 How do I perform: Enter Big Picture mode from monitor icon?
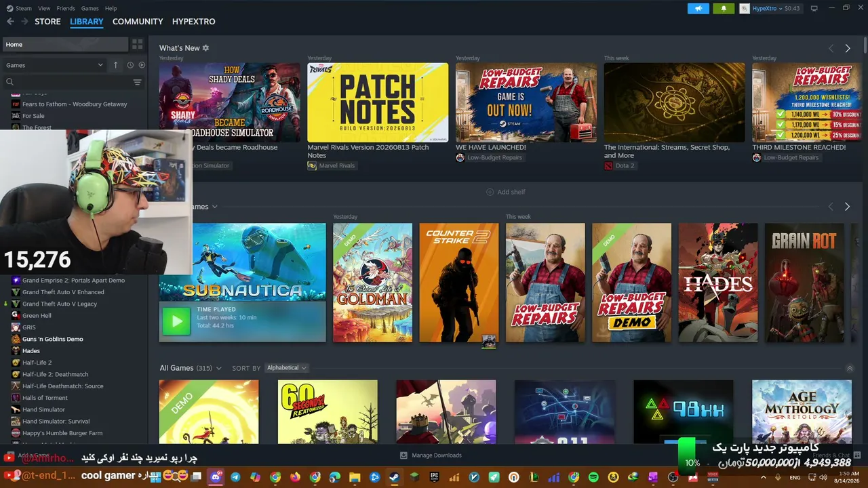pyautogui.click(x=814, y=8)
